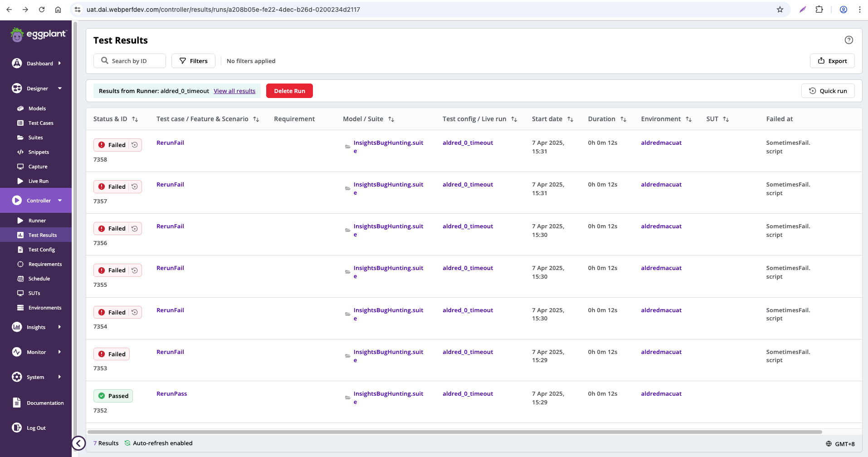Collapse the sidebar with the arrow button
The height and width of the screenshot is (457, 868).
point(78,443)
